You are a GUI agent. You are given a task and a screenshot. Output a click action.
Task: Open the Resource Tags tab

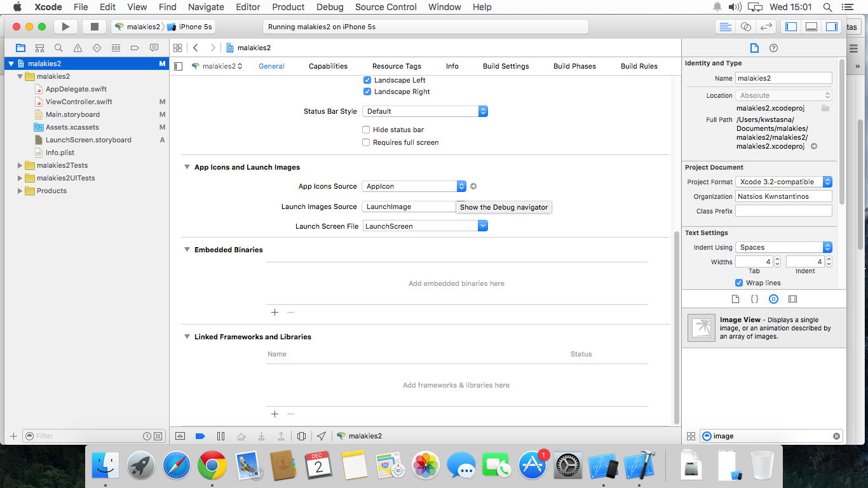397,66
